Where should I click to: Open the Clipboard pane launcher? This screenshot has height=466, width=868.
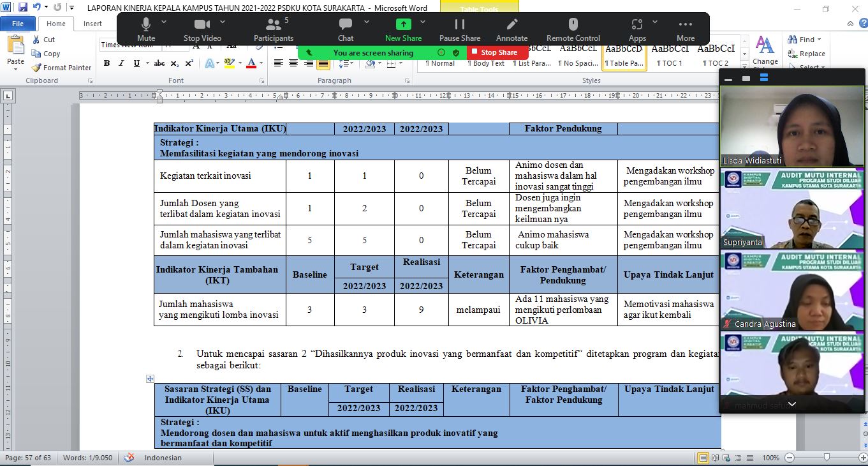(90, 81)
